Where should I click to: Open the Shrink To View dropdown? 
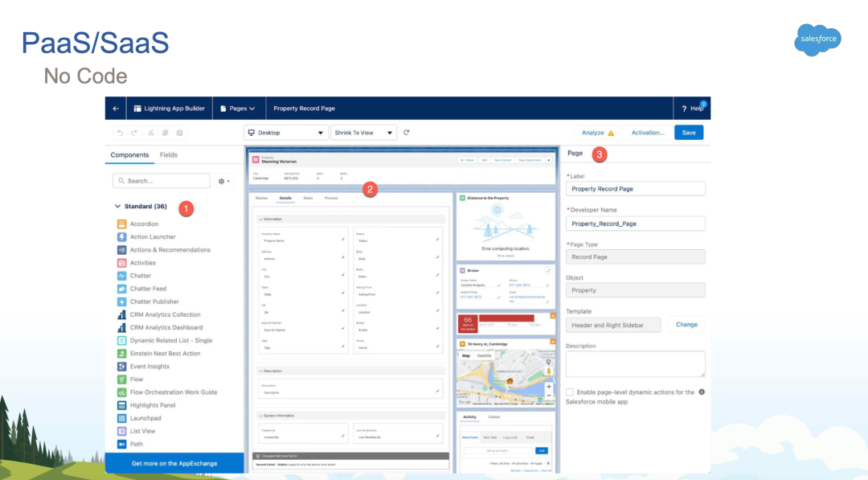coord(364,133)
